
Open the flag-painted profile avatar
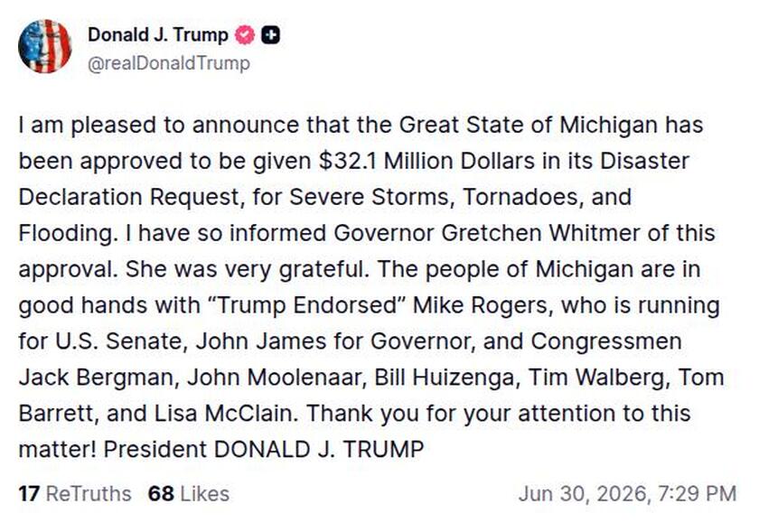(44, 46)
